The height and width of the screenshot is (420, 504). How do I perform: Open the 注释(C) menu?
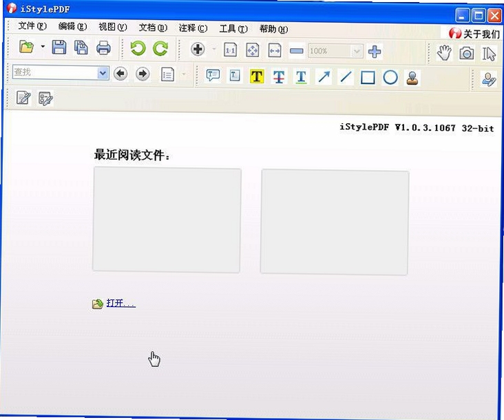tap(193, 28)
